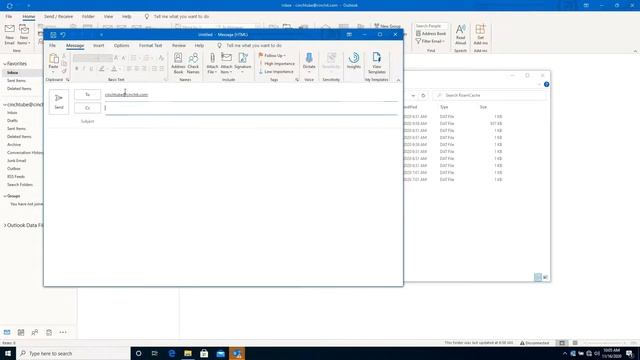Open the Archive folder
640x360 pixels.
[14, 144]
